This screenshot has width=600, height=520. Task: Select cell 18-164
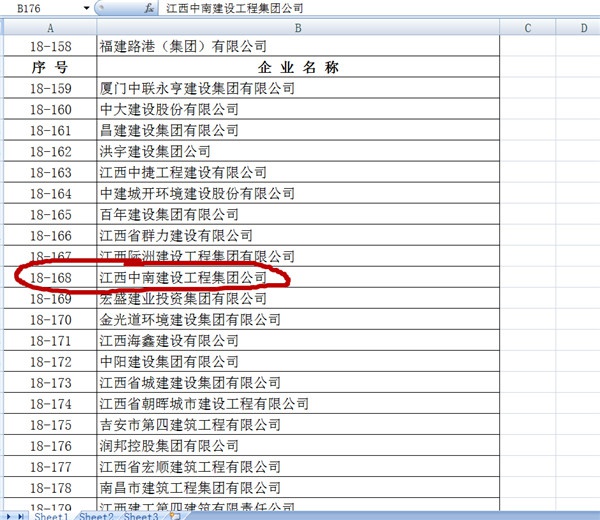(x=50, y=193)
